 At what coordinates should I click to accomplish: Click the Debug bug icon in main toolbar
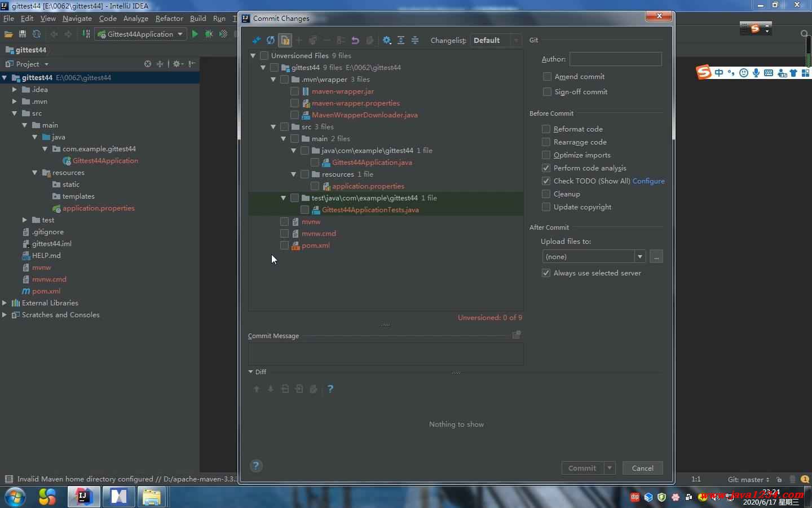[209, 34]
